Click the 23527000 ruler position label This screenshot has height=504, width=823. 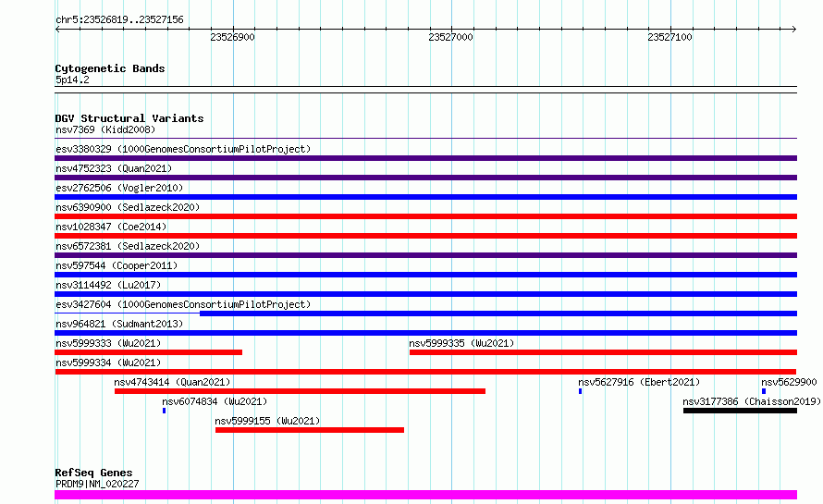coord(451,37)
